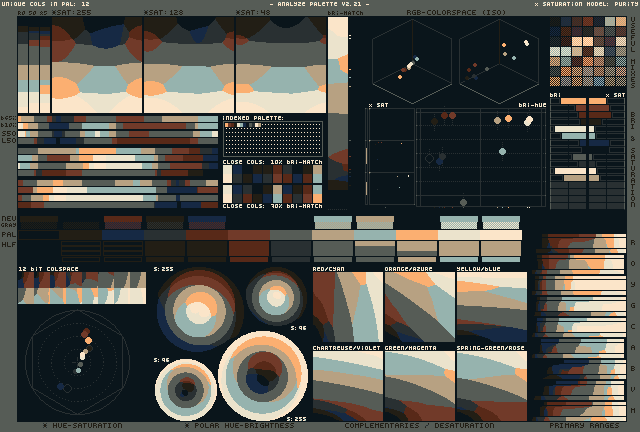Click the 'RGB-COLORSPACE (ISO)' heading

click(456, 12)
